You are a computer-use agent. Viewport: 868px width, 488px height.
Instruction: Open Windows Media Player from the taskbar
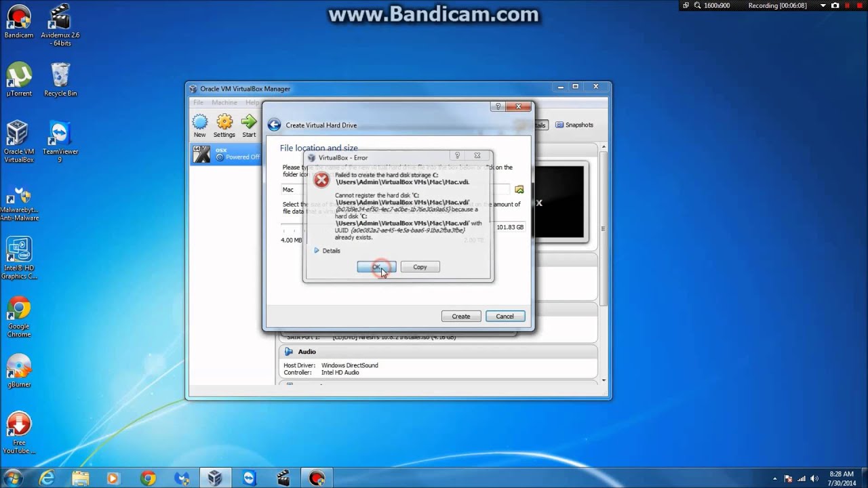[113, 478]
